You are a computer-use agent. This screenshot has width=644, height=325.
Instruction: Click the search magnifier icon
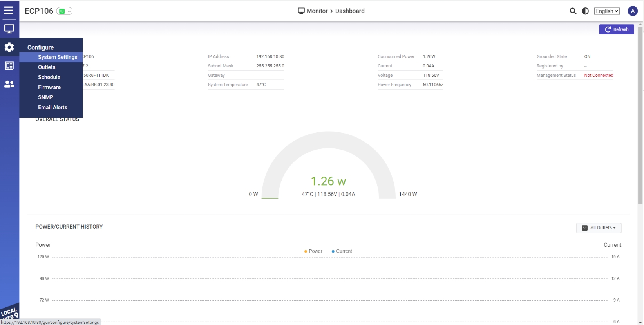573,11
